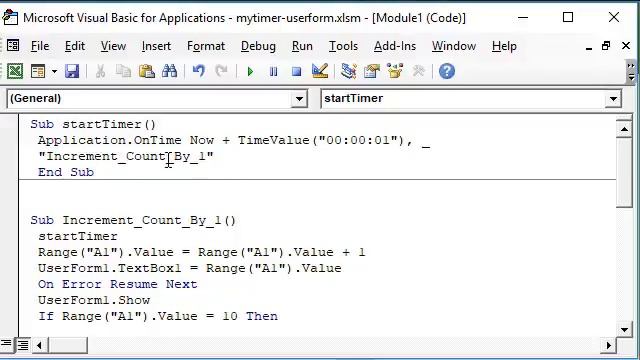The image size is (640, 360).
Task: Click the "UserForm1.Show" line
Action: pyautogui.click(x=94, y=300)
